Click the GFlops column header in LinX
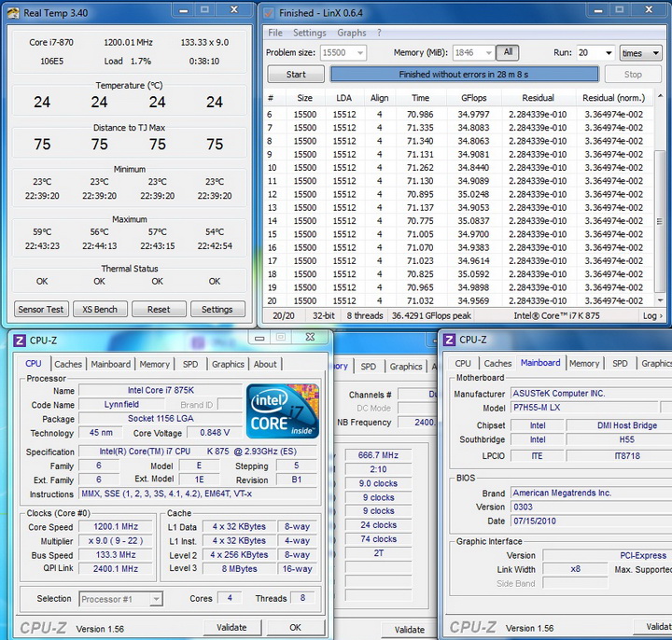The width and height of the screenshot is (672, 640). (473, 98)
